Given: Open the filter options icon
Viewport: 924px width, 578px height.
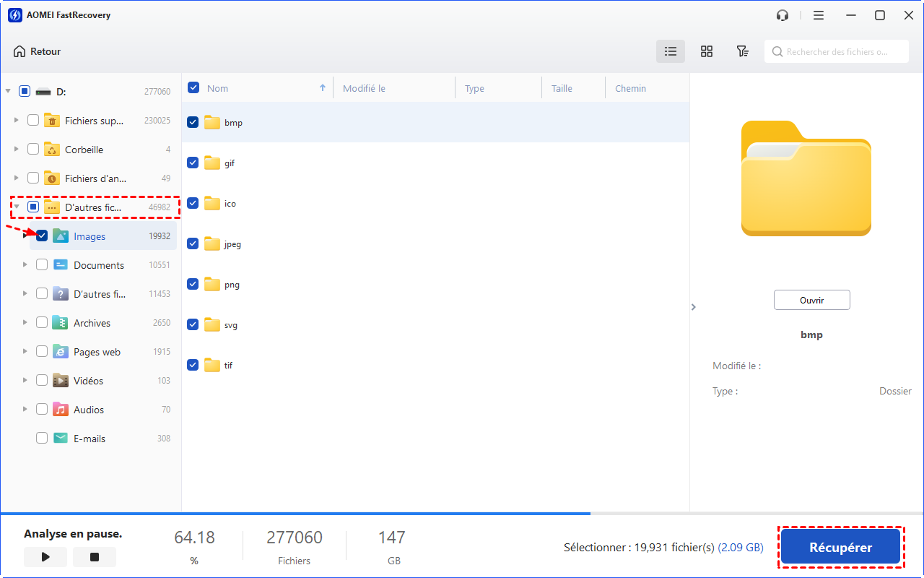Looking at the screenshot, I should coord(742,51).
